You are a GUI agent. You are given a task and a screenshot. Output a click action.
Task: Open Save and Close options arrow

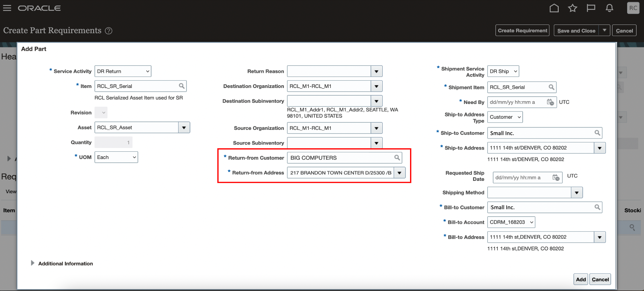(604, 30)
